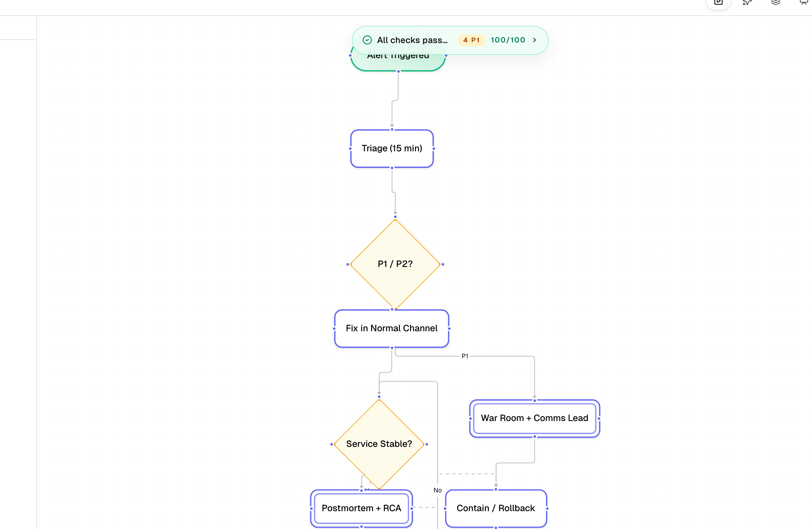The width and height of the screenshot is (812, 529).
Task: Click the P1 edge label
Action: [465, 356]
